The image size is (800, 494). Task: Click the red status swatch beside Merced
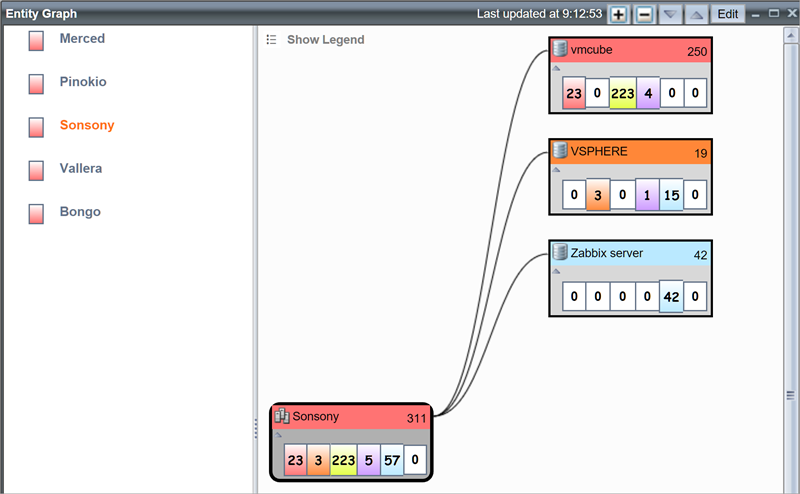(36, 41)
